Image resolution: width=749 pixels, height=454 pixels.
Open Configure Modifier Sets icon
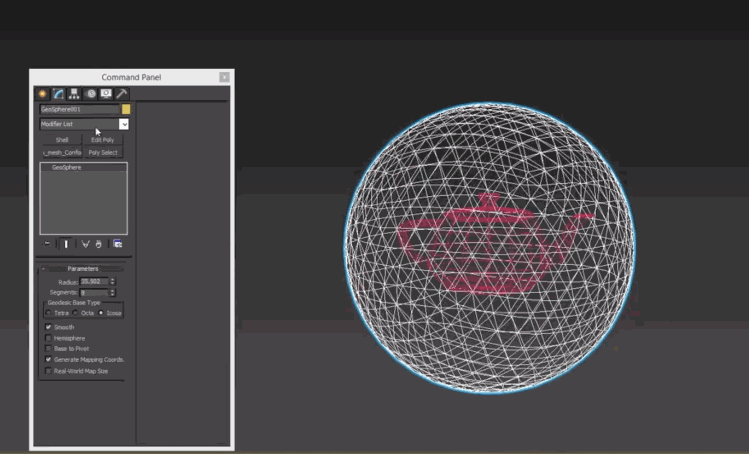coord(118,244)
